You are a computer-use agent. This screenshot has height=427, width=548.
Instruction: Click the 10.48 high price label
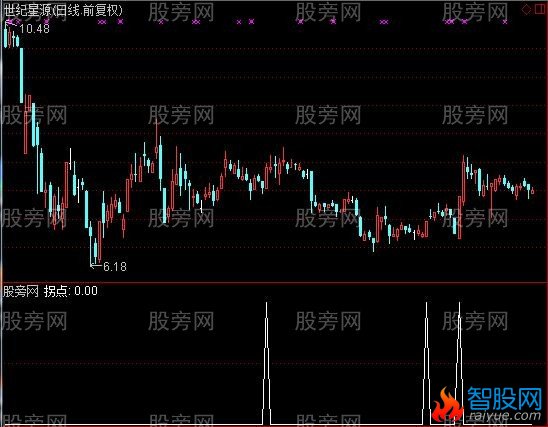[x=35, y=29]
